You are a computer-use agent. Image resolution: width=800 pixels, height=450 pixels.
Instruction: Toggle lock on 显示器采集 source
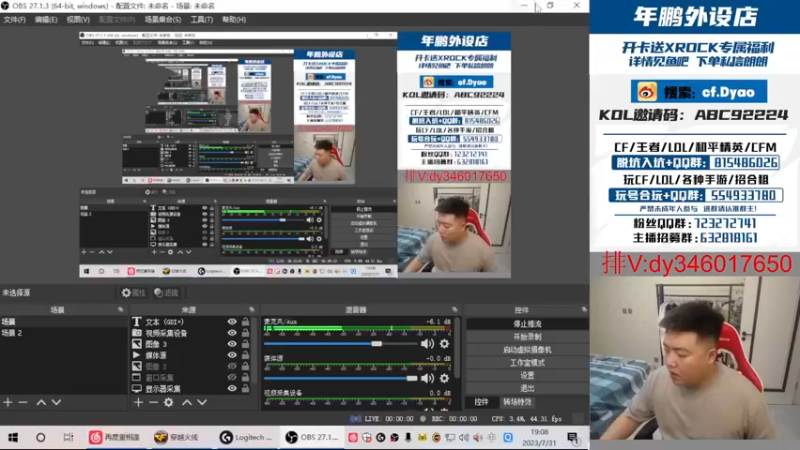245,389
